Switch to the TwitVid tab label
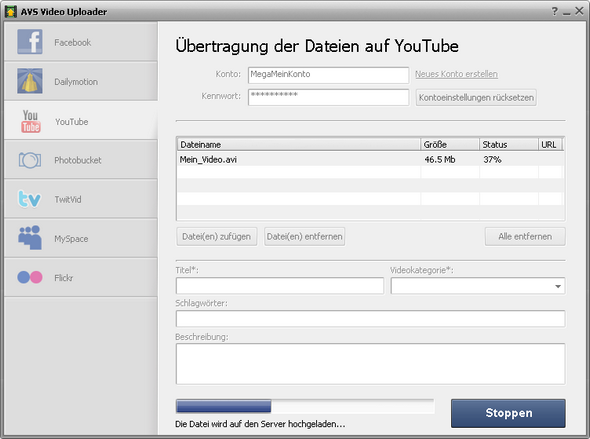 [x=68, y=199]
